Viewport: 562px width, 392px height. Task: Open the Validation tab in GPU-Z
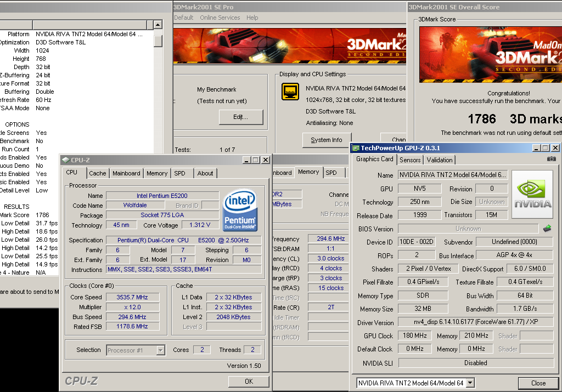(x=440, y=160)
